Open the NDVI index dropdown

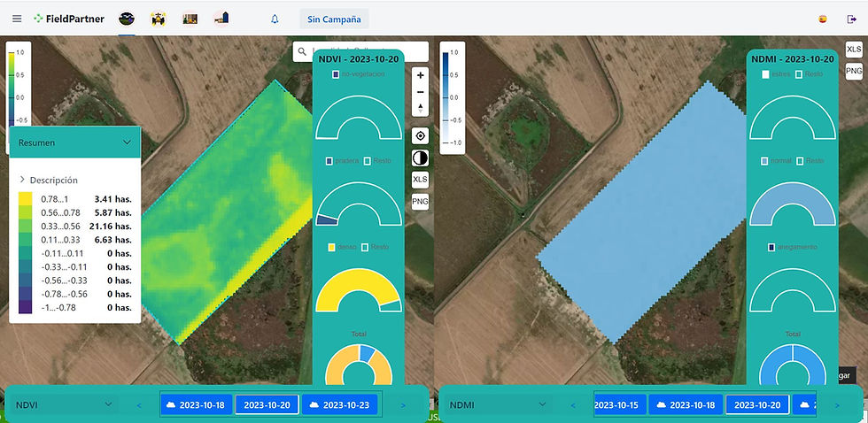pos(64,404)
